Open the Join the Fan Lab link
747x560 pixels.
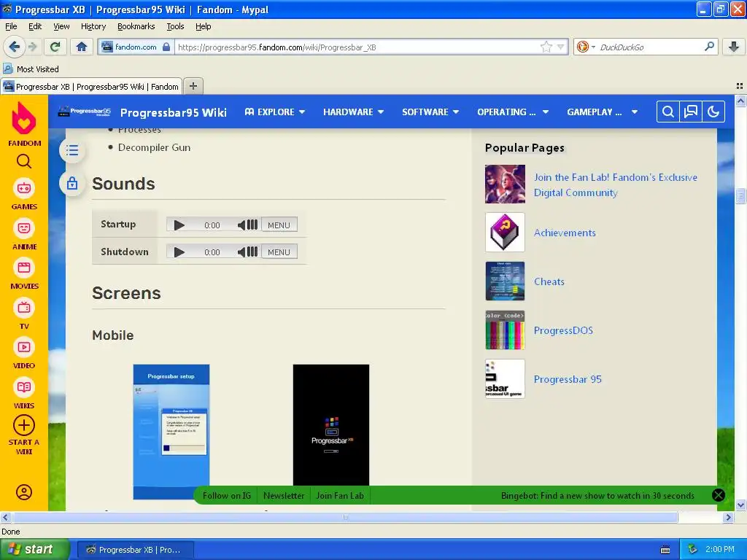[x=616, y=184]
